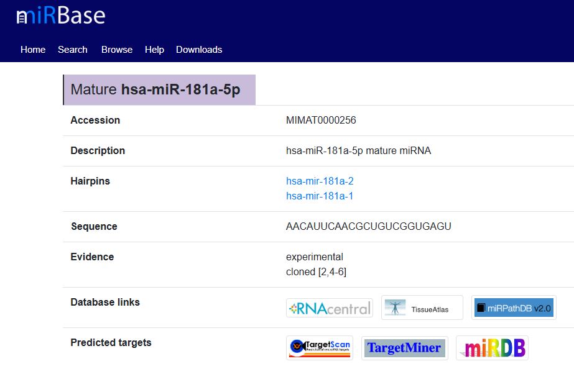Open miRDB predicted targets
This screenshot has width=574, height=392.
click(491, 348)
